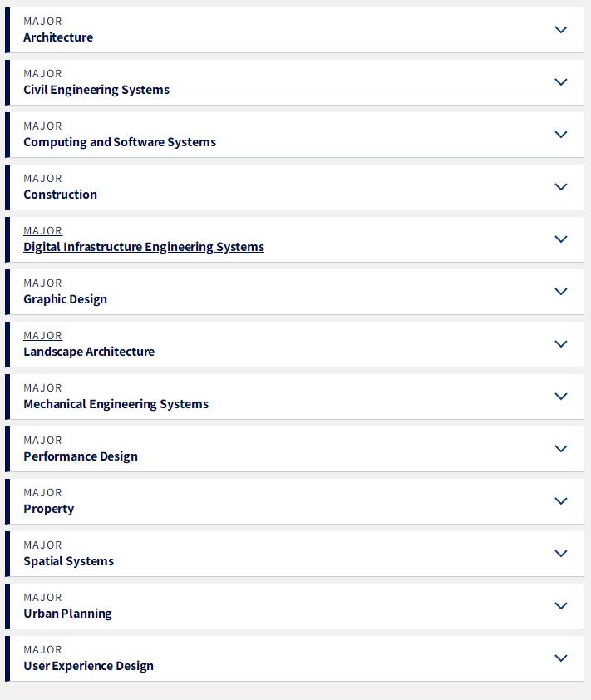591x700 pixels.
Task: Click the Urban Planning major title
Action: click(67, 614)
